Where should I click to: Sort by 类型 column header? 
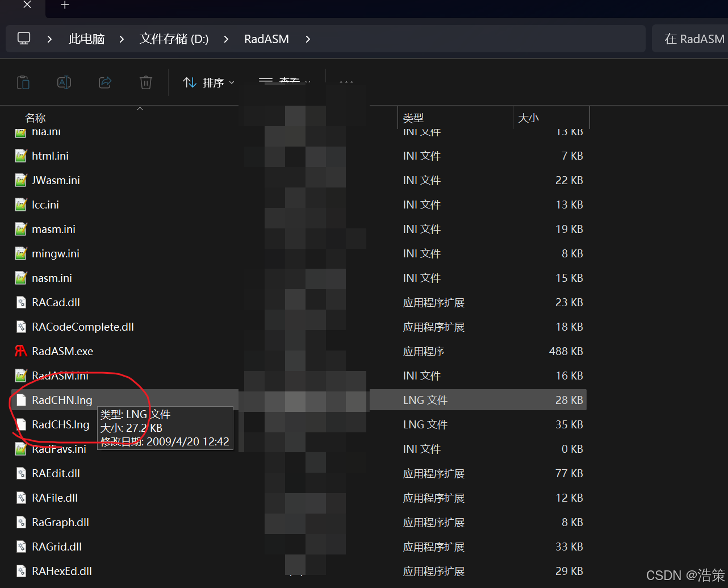point(413,118)
